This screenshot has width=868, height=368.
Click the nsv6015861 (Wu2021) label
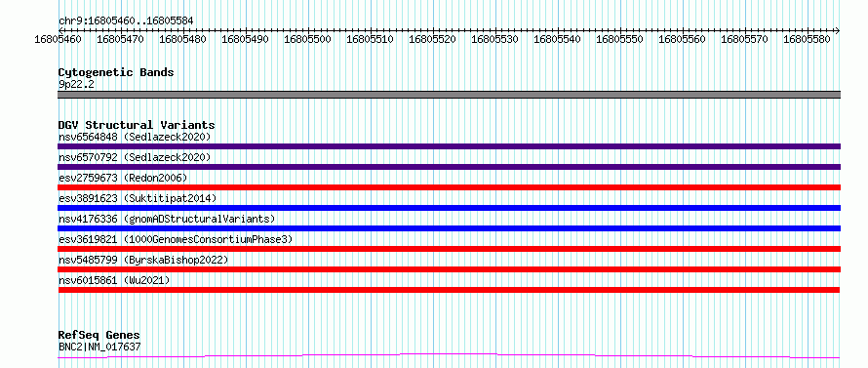click(114, 280)
